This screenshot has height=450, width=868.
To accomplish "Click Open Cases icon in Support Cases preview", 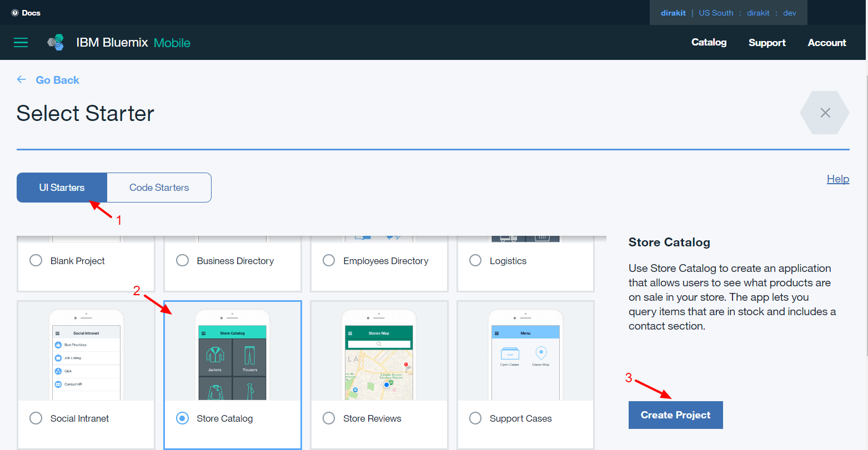I will click(x=510, y=353).
